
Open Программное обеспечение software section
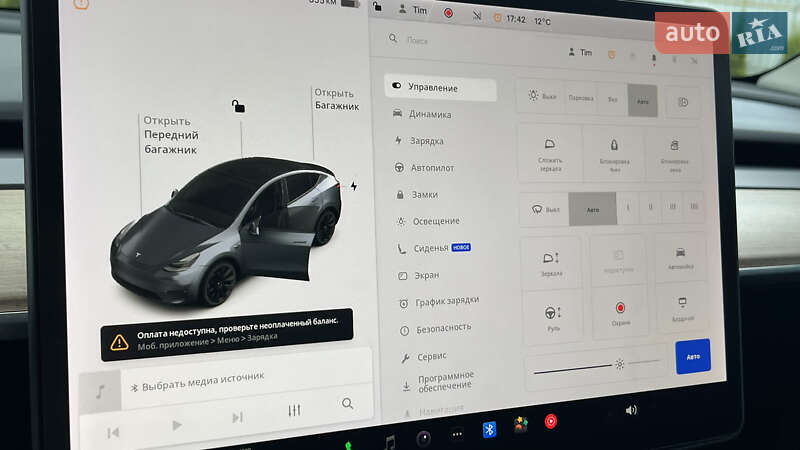tap(439, 382)
